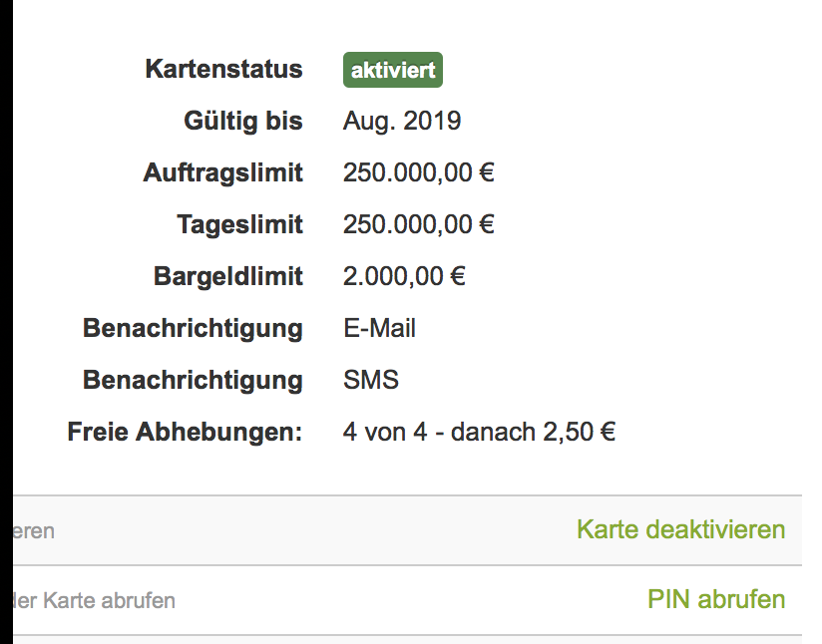Viewport: 822px width, 644px height.
Task: Click the gray "der Karte abrufen" description
Action: click(x=96, y=601)
